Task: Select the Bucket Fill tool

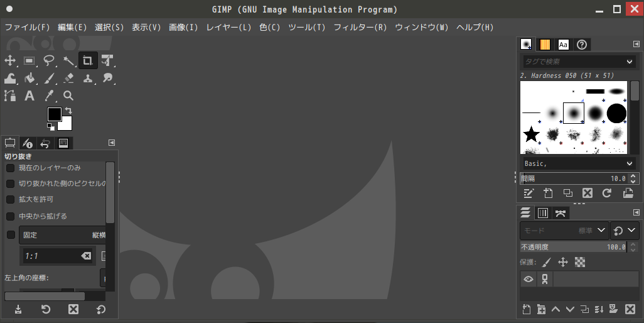Action: tap(29, 78)
